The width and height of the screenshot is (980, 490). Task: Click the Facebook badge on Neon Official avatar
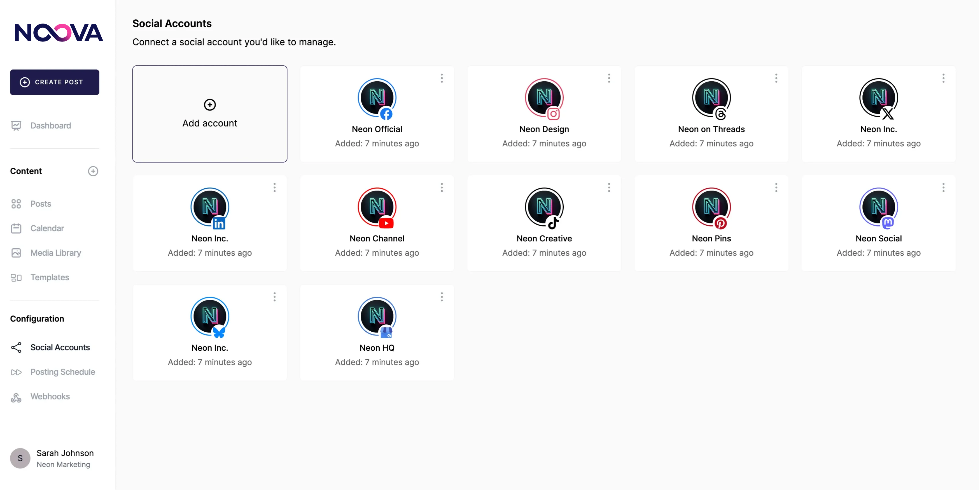pos(386,114)
